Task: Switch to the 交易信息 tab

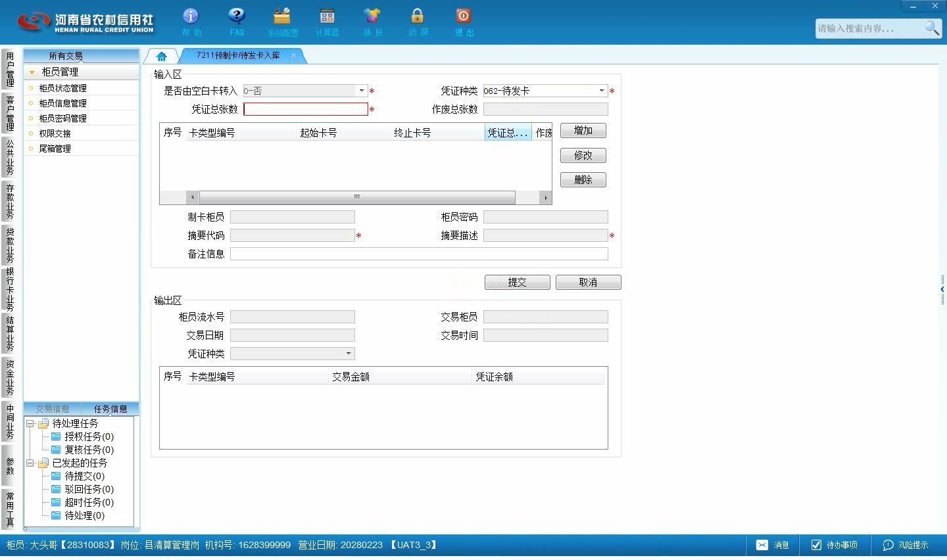Action: (x=53, y=409)
